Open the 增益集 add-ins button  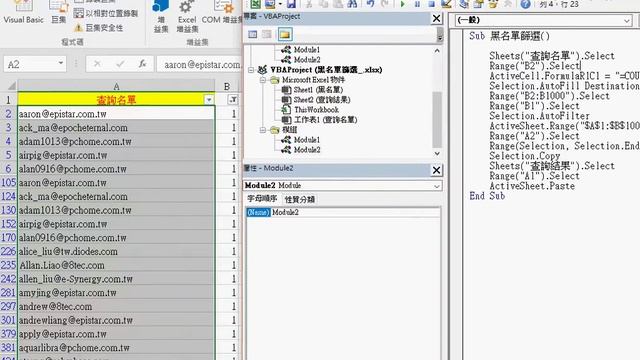161,16
